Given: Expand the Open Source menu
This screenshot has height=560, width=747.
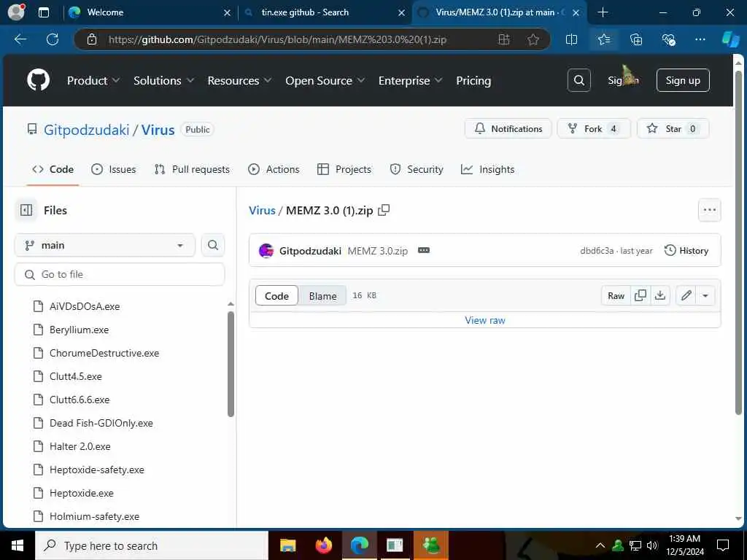Looking at the screenshot, I should [x=325, y=80].
